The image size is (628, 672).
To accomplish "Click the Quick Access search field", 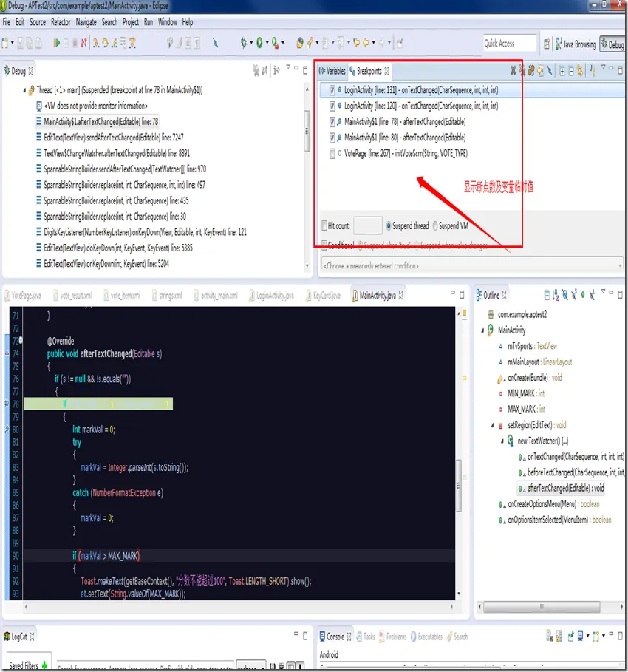I will [x=509, y=44].
